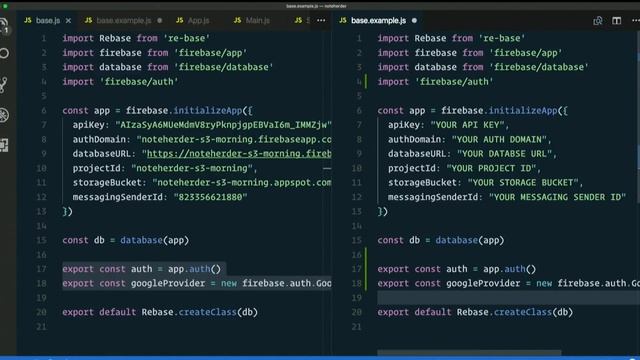Click app.auth() in base.example.js editor

pos(509,269)
